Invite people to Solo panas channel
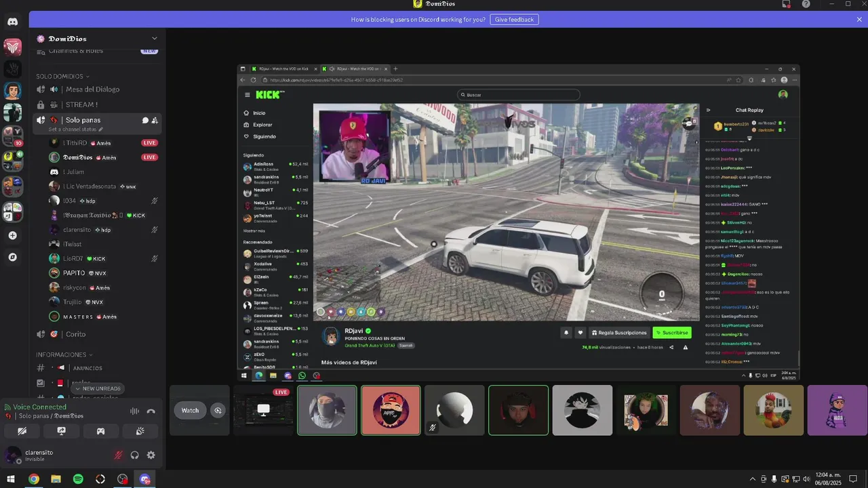The image size is (868, 488). (155, 120)
